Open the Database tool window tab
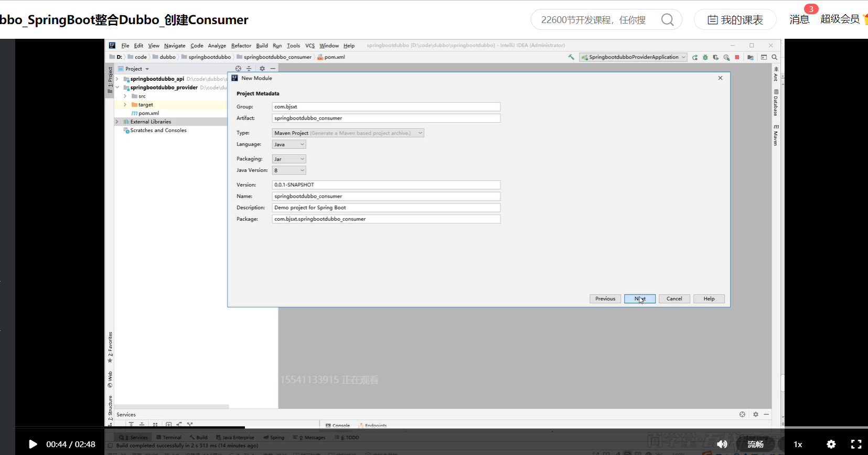This screenshot has height=455, width=868. [776, 103]
